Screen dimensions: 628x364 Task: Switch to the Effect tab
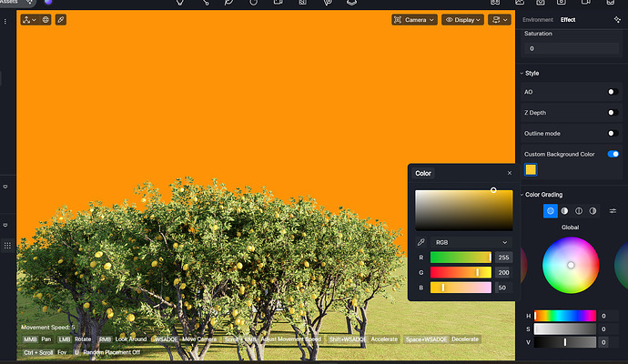(568, 20)
